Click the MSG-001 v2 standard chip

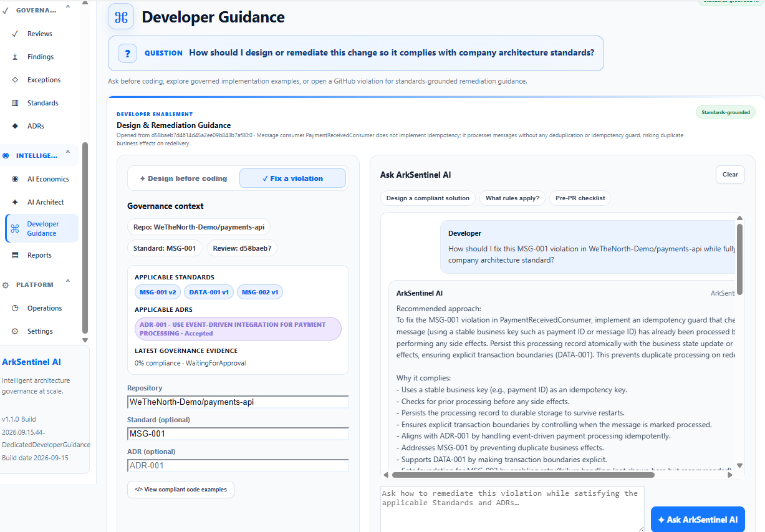point(158,292)
